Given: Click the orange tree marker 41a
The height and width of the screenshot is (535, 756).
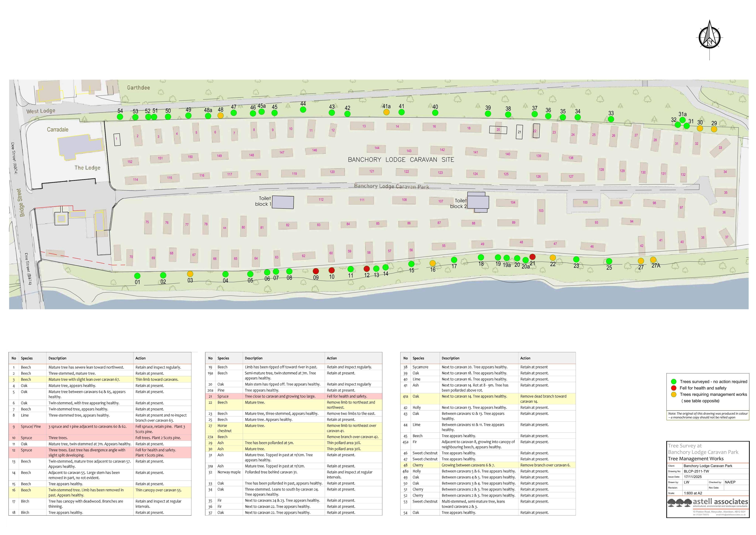Looking at the screenshot, I should tap(386, 112).
